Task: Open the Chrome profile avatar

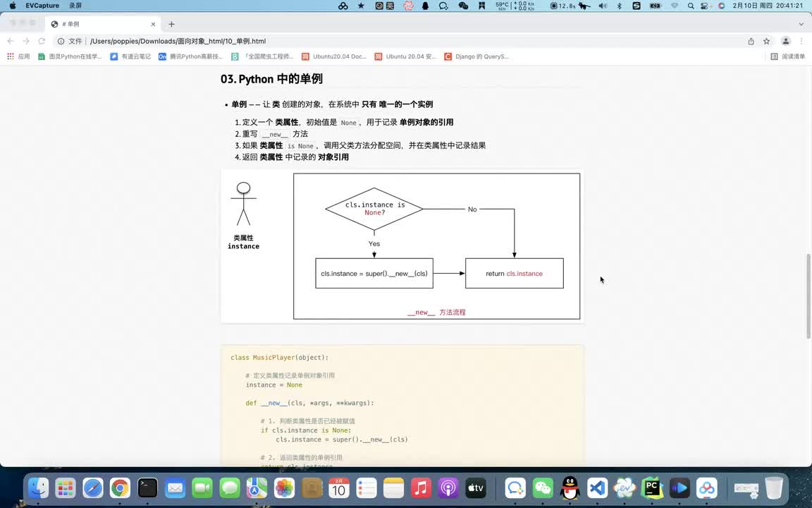Action: click(786, 41)
